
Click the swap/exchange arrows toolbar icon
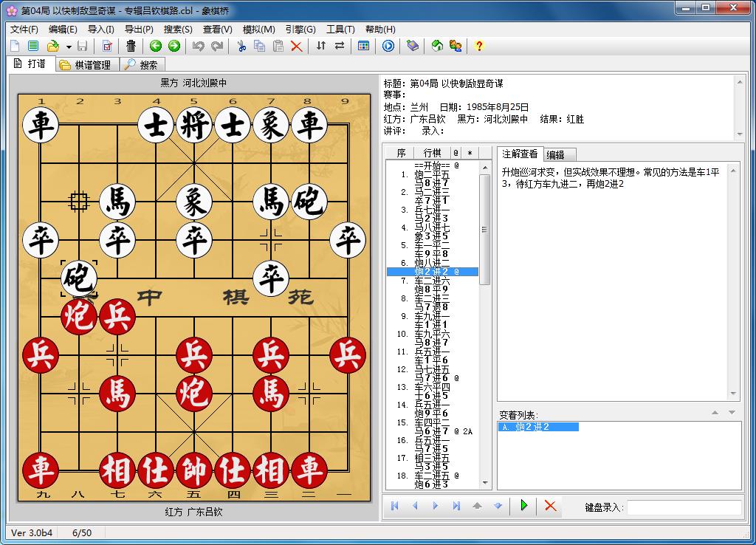click(x=339, y=45)
